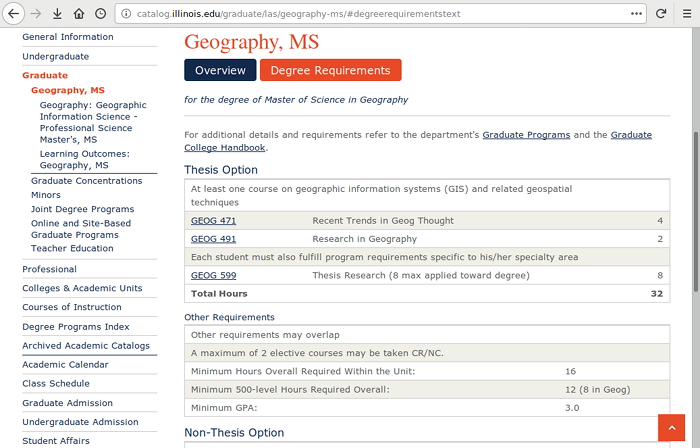This screenshot has height=448, width=700.
Task: Open the Graduate College Handbook link
Action: (418, 141)
